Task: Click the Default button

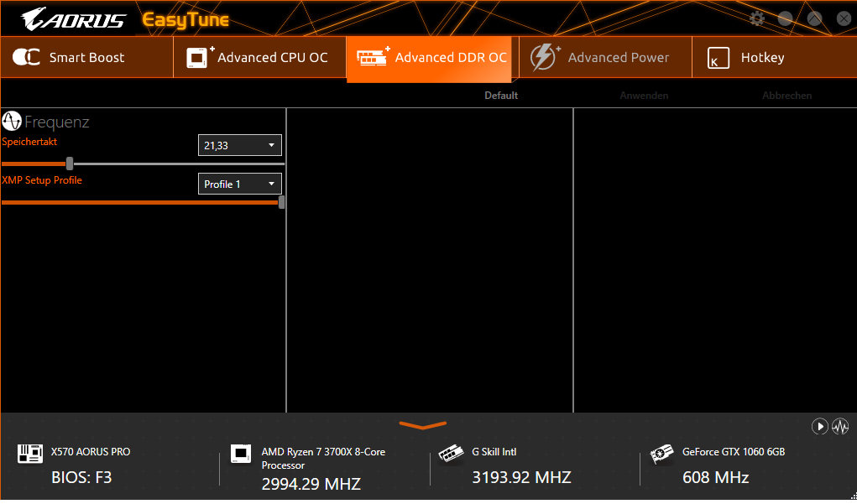Action: click(501, 96)
